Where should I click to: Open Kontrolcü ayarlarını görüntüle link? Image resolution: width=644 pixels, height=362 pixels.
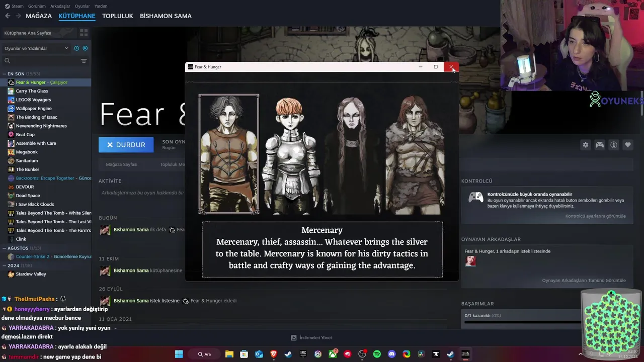click(595, 216)
